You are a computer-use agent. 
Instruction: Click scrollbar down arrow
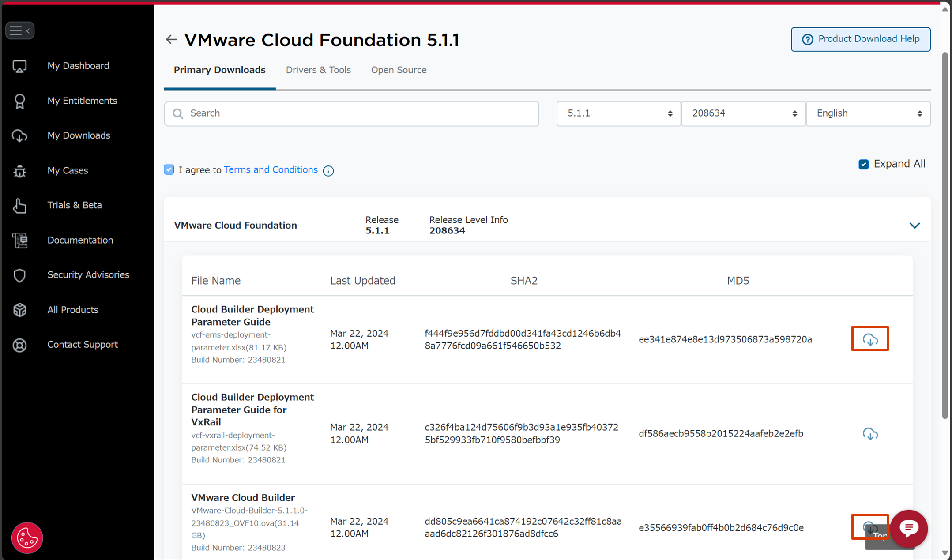(x=945, y=553)
